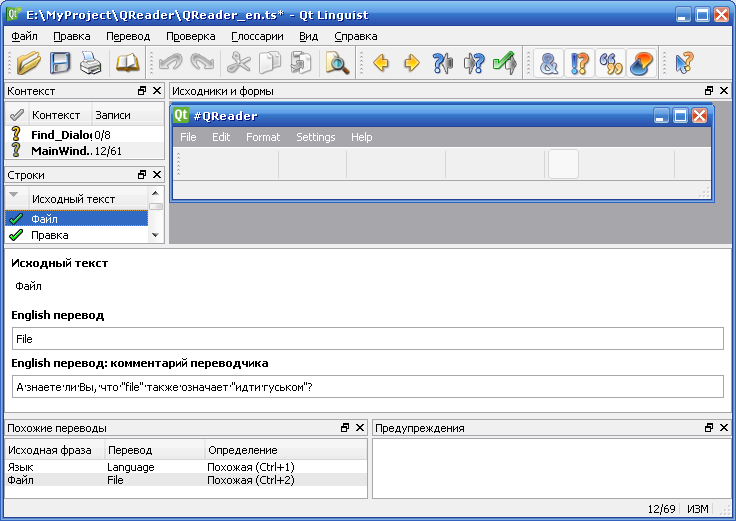Select Язык Language phrase guess row
The height and width of the screenshot is (521, 736).
click(x=186, y=467)
